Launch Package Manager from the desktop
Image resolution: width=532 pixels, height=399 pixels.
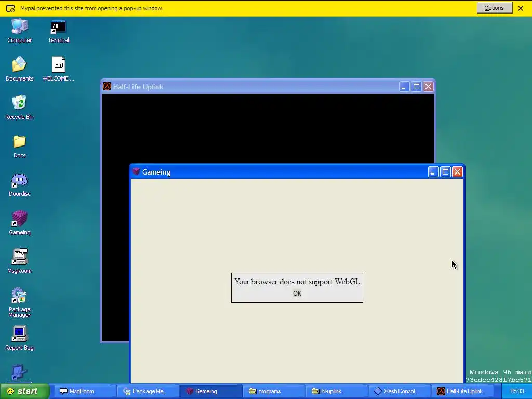pos(19,302)
